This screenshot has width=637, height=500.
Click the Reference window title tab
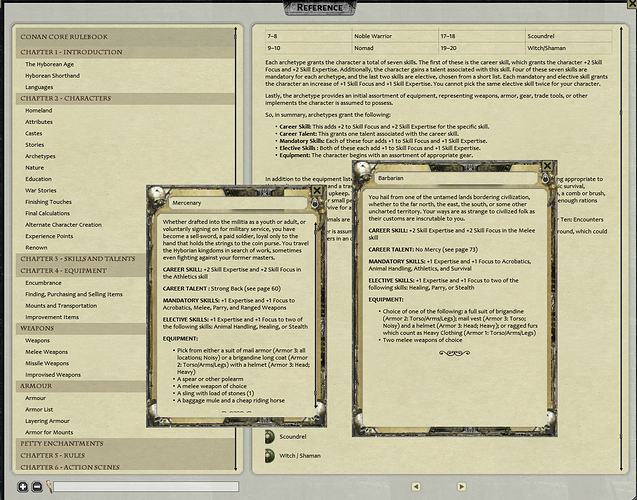click(x=320, y=8)
